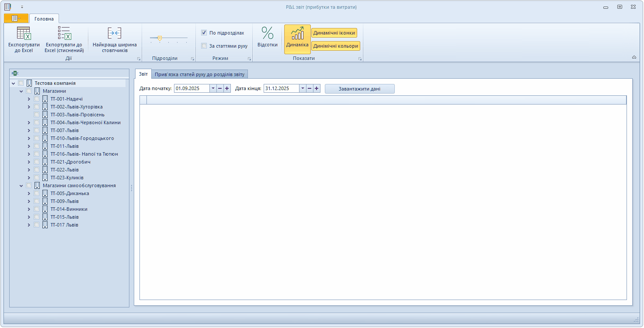Click the ABC filter icon above tree

pyautogui.click(x=15, y=73)
